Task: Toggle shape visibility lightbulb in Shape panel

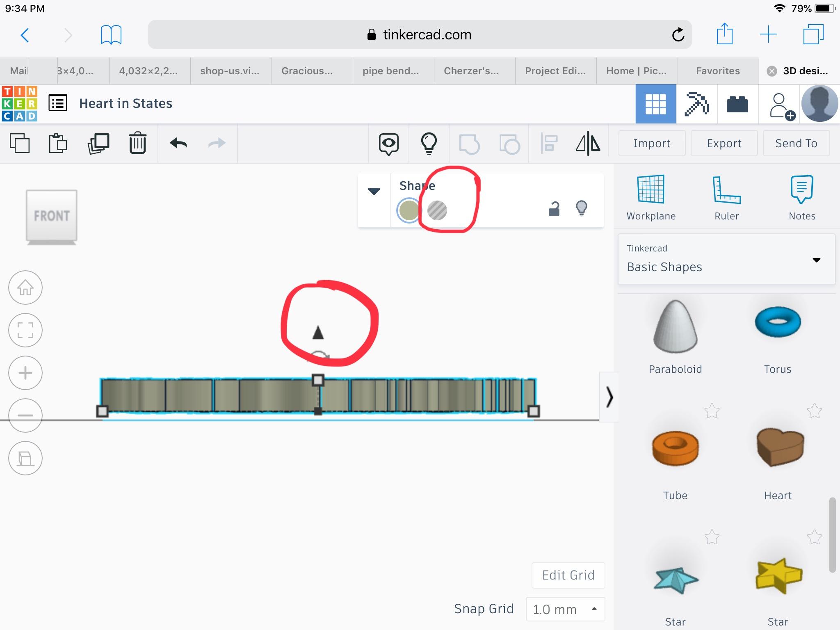Action: [582, 208]
